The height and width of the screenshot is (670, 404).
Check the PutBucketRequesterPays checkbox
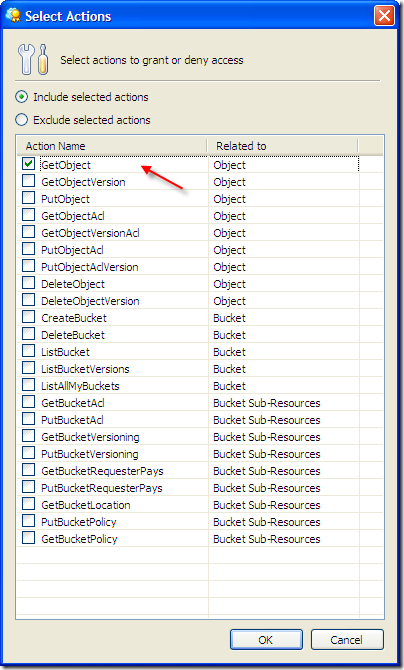click(29, 487)
